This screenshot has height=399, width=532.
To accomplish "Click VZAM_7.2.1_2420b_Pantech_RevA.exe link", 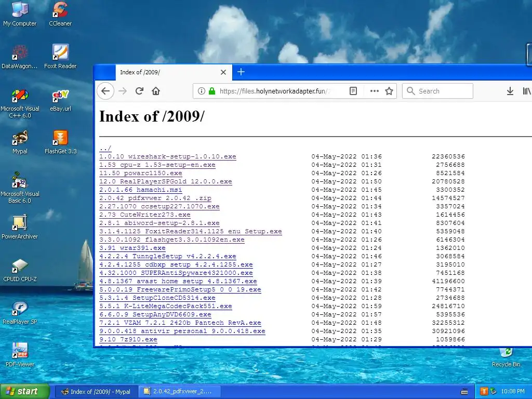I will (x=180, y=323).
